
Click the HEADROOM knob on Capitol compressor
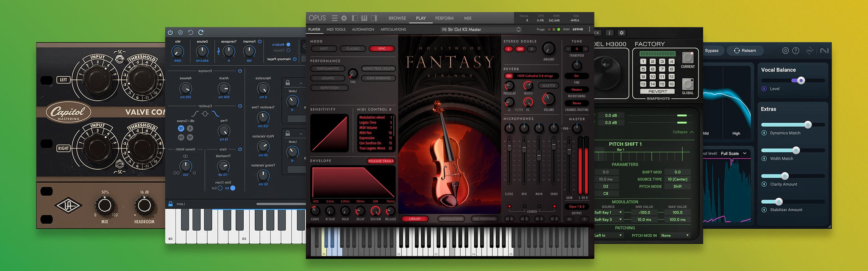click(144, 205)
